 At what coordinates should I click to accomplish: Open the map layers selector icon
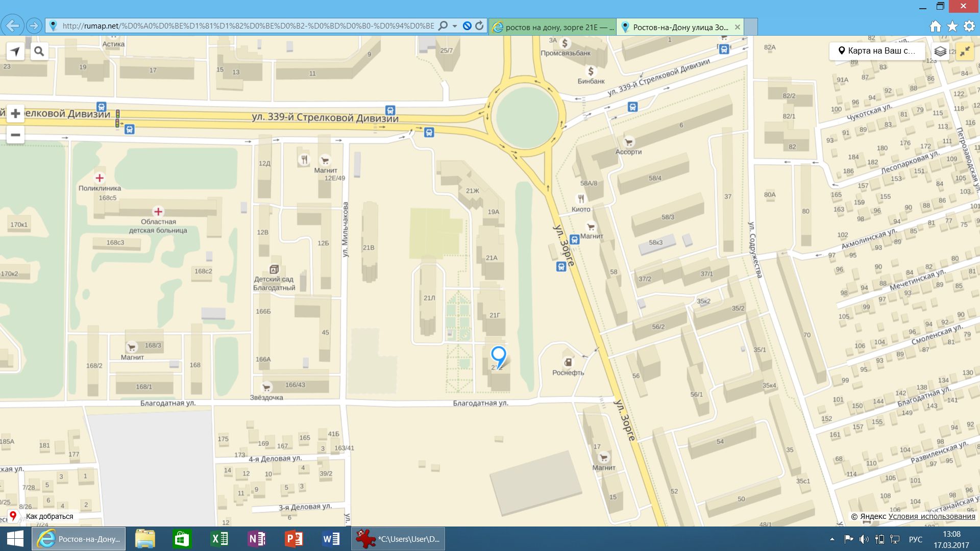pyautogui.click(x=940, y=52)
